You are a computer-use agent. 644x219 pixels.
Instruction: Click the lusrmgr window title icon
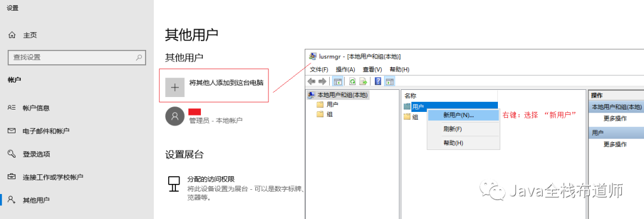point(313,56)
